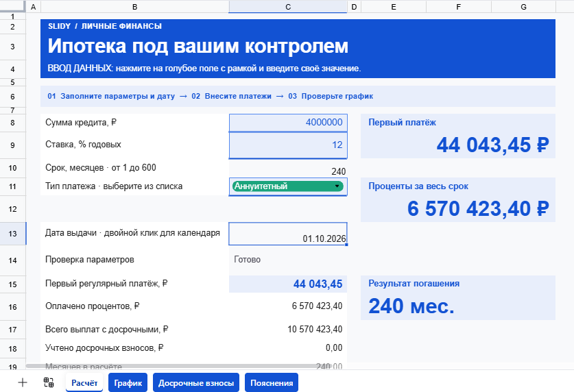Open the Досрочные взносы sheet tab
The height and width of the screenshot is (392, 574).
(196, 382)
